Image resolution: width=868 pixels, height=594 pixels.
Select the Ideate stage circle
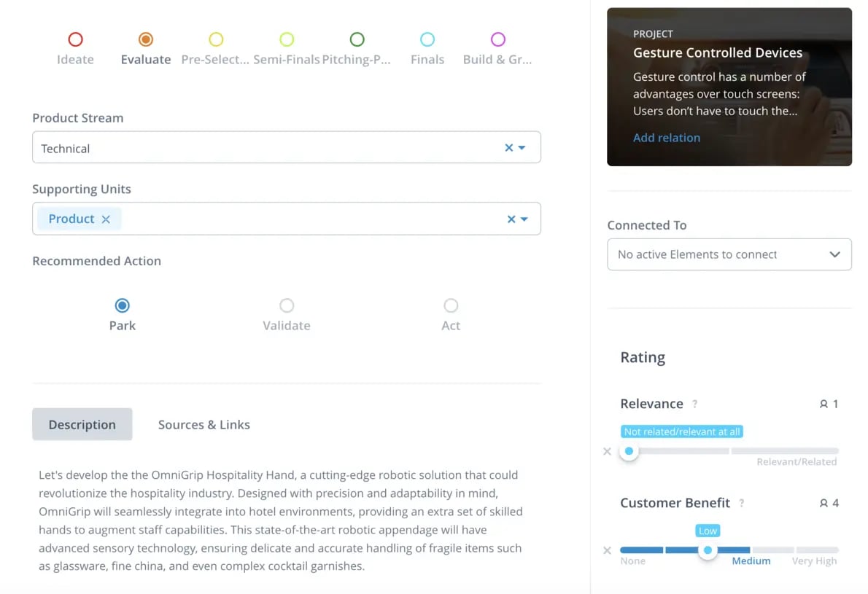(75, 39)
